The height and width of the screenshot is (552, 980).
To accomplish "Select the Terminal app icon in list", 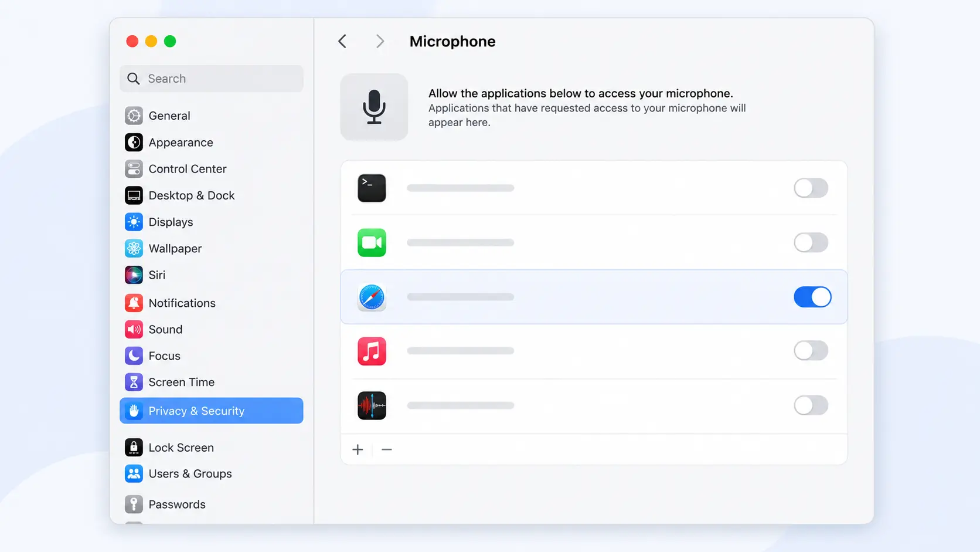I will coord(372,188).
